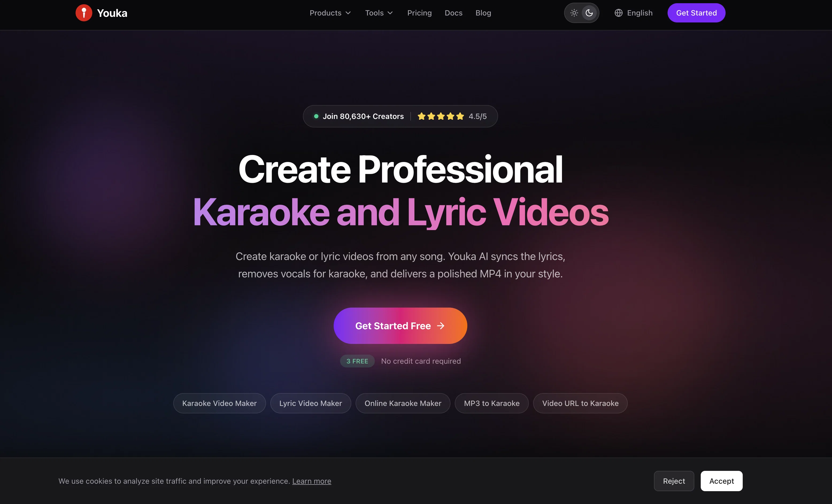Click the fifth rating star

(x=460, y=116)
